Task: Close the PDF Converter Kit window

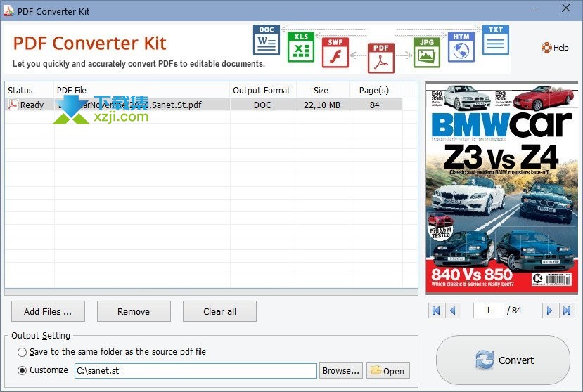Action: coord(566,8)
